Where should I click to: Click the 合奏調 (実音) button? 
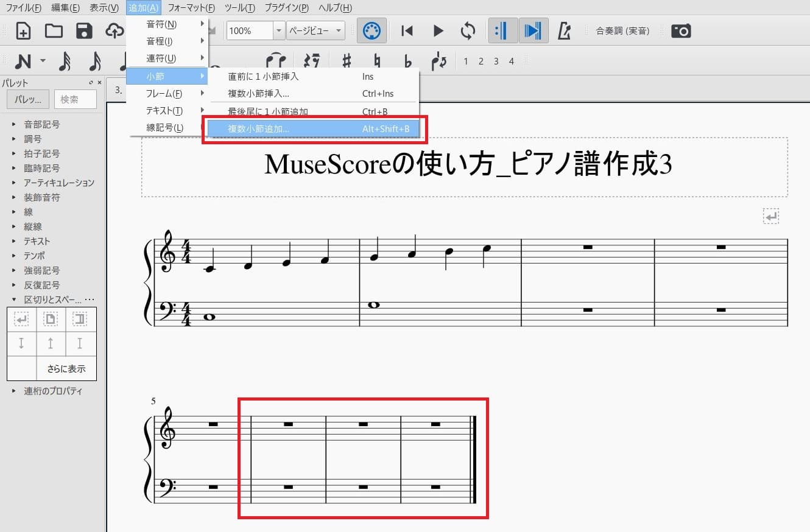(622, 31)
